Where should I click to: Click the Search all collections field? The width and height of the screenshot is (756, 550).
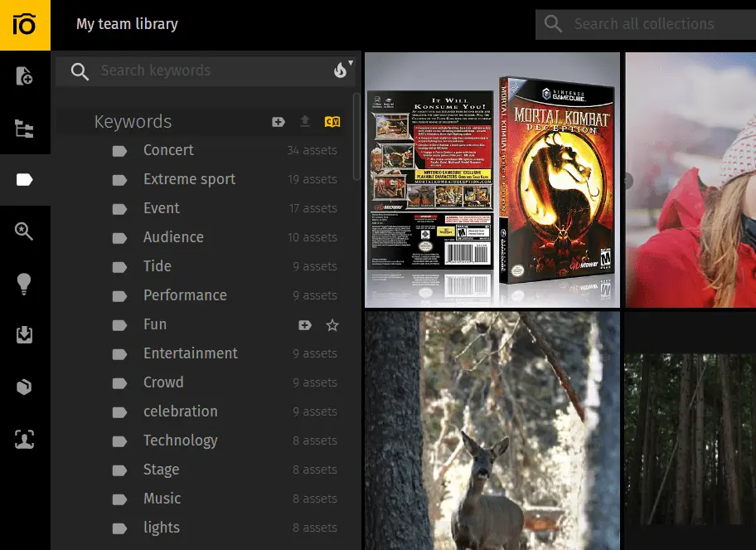646,24
